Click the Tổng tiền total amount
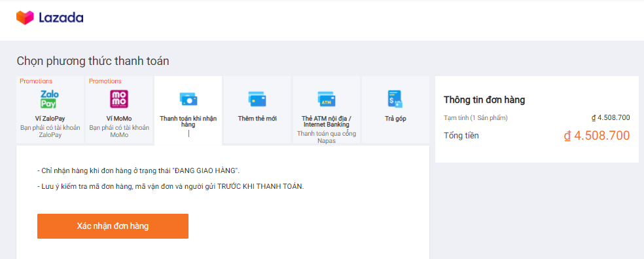This screenshot has height=259, width=644. pyautogui.click(x=597, y=136)
